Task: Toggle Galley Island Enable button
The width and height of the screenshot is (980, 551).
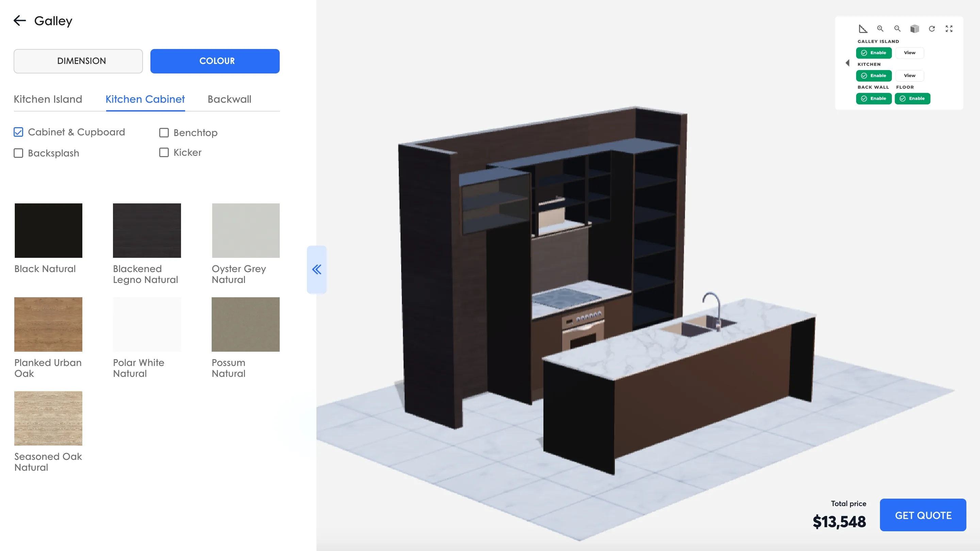Action: (873, 53)
